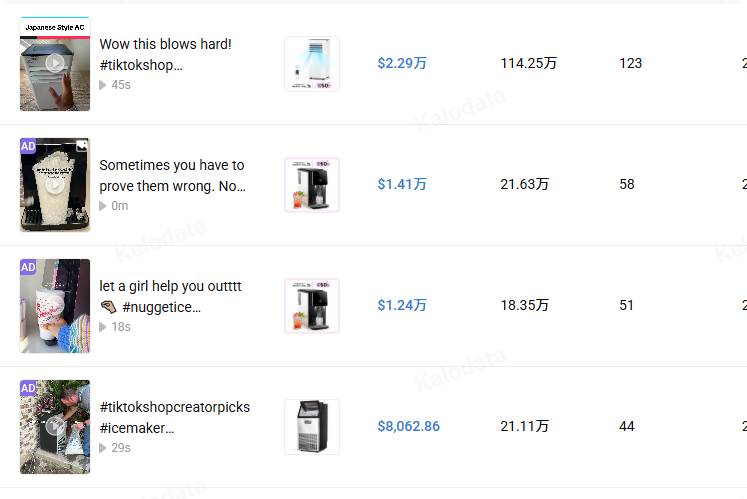Open black ice maker product in second row
Viewport: 747px width, 499px height.
tap(312, 185)
